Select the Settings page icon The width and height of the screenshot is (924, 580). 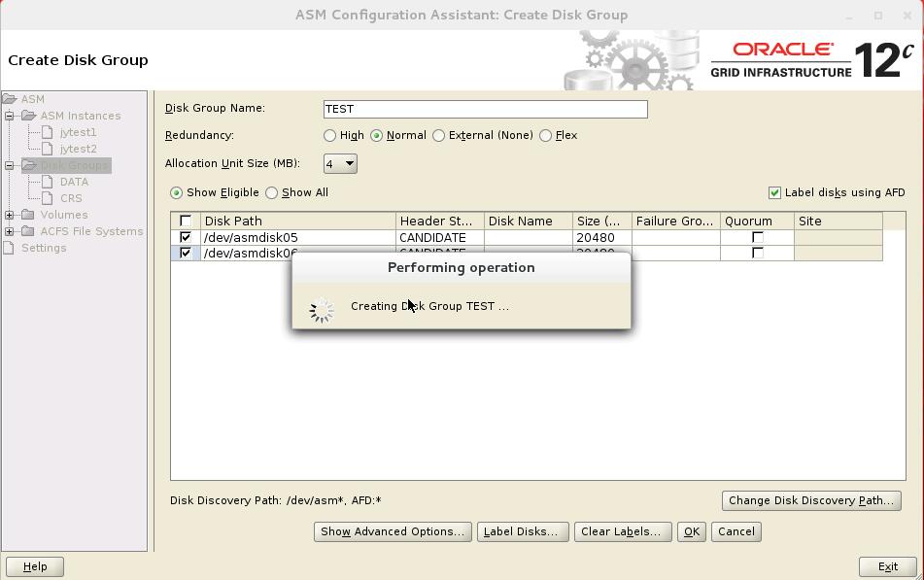pyautogui.click(x=9, y=248)
